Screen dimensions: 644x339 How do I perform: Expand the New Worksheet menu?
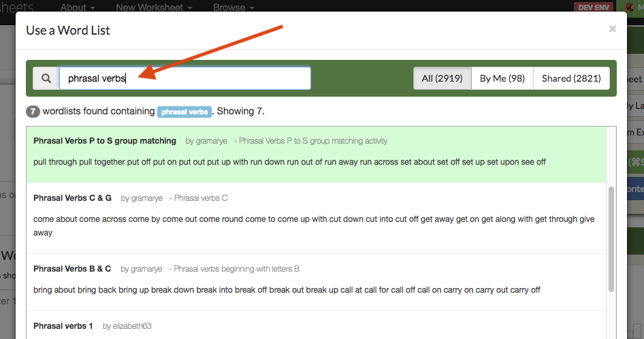coord(154,7)
